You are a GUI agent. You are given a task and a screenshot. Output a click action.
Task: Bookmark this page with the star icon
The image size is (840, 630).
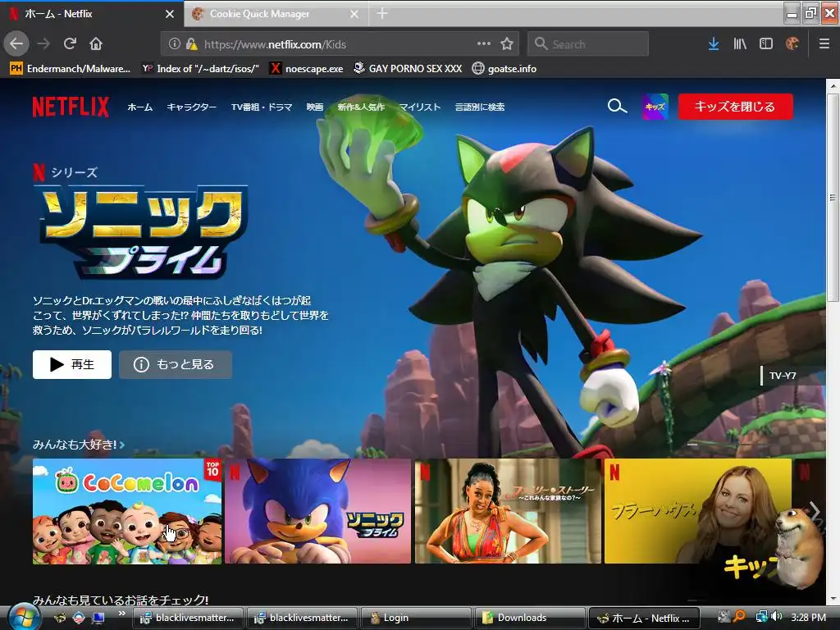pos(507,44)
